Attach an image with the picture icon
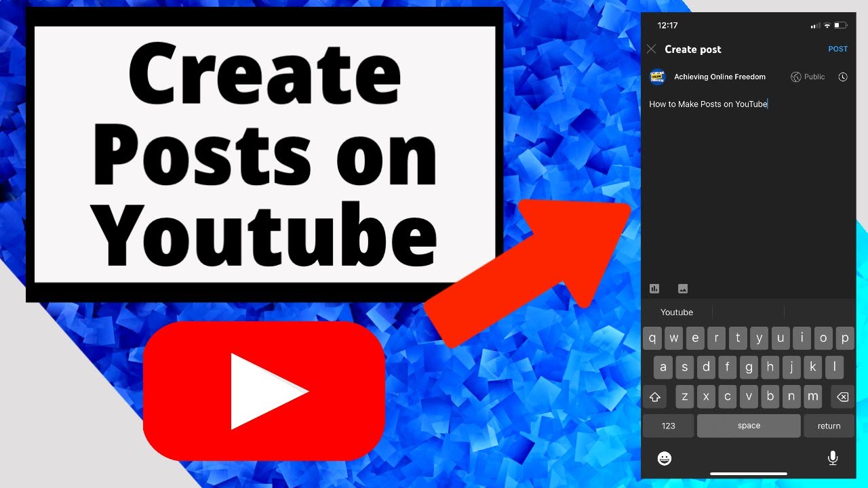Image resolution: width=868 pixels, height=488 pixels. pyautogui.click(x=683, y=289)
